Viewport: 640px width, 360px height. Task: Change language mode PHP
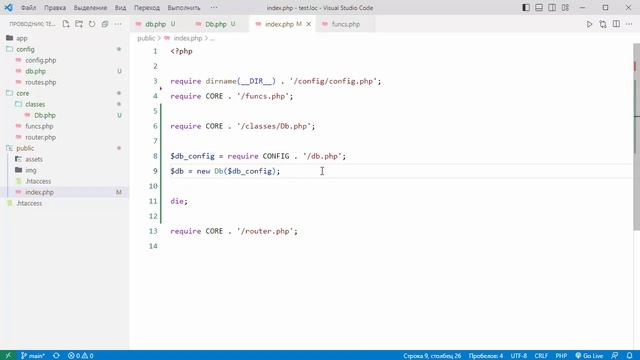point(561,356)
